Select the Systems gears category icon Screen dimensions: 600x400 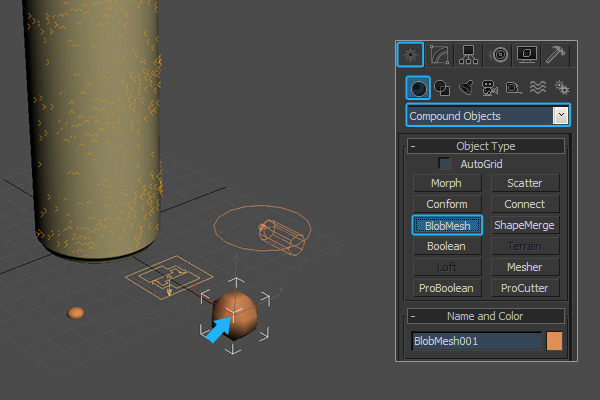click(559, 88)
